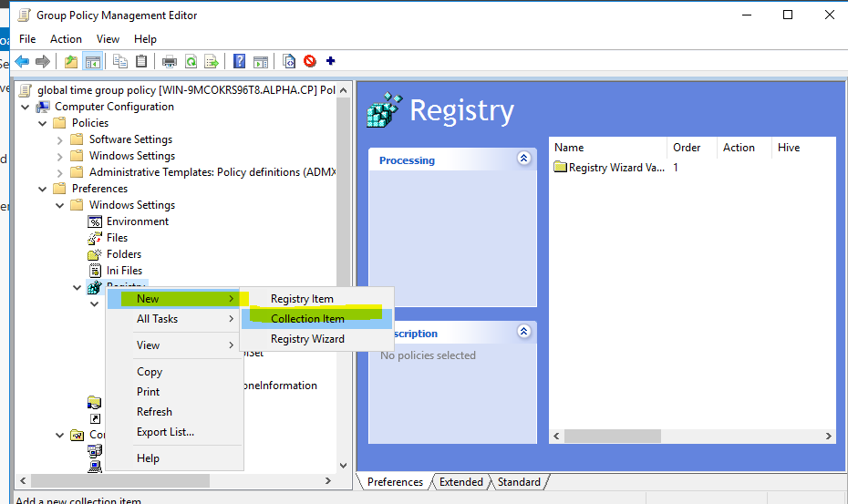The width and height of the screenshot is (848, 504).
Task: Click the Forward arrow toolbar button
Action: coord(43,61)
